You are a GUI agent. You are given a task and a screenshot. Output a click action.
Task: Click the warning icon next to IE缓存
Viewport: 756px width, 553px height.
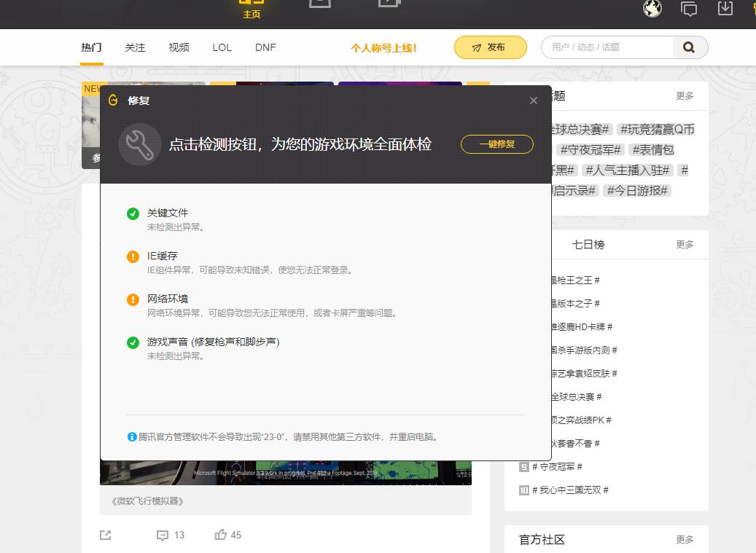coord(132,256)
